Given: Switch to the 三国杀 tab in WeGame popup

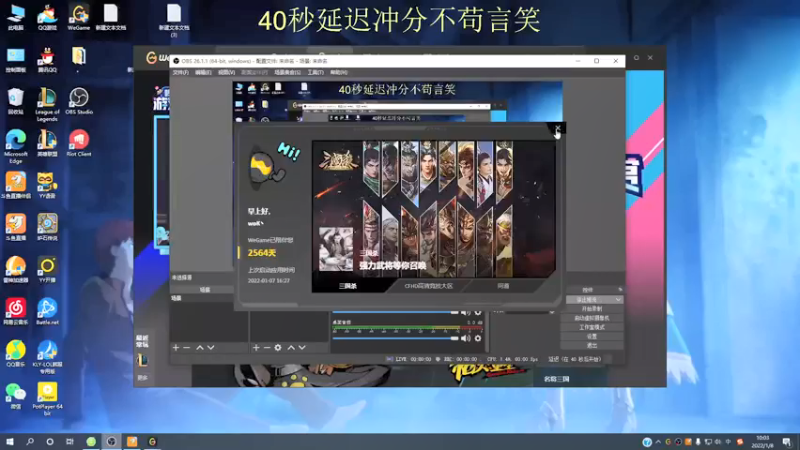Looking at the screenshot, I should pyautogui.click(x=348, y=286).
